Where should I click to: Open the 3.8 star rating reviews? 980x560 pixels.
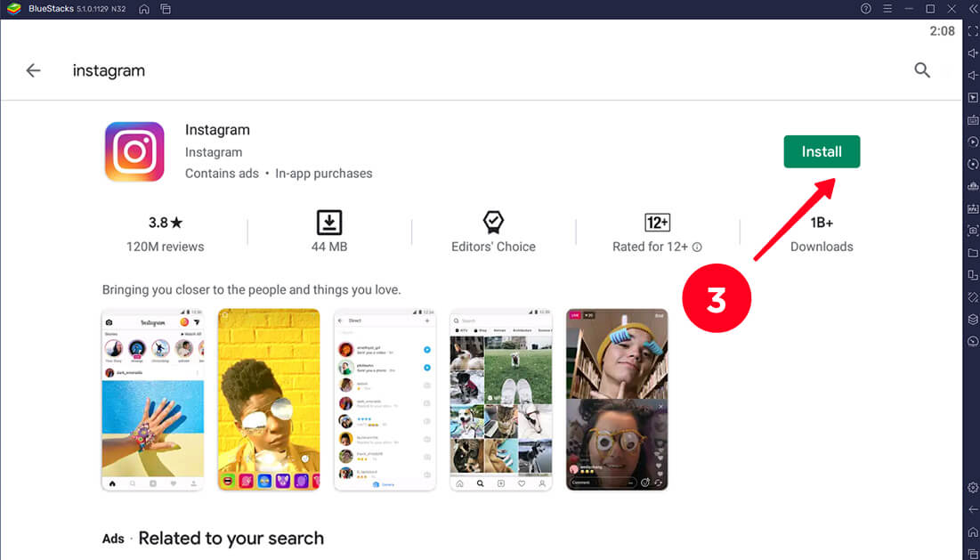pos(165,223)
